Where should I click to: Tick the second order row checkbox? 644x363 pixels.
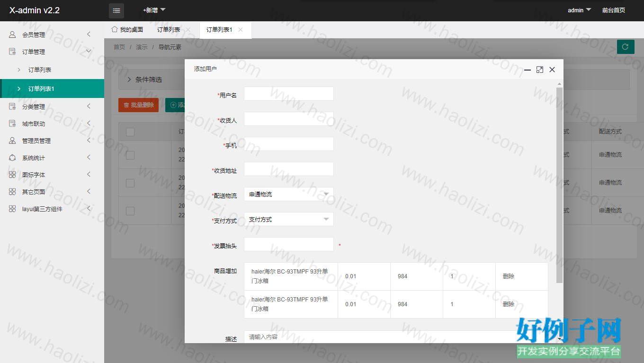(x=130, y=183)
